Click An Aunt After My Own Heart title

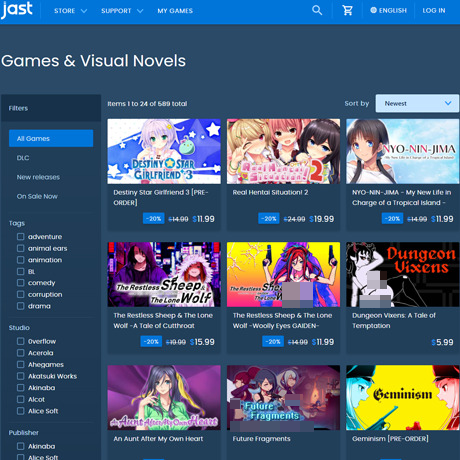[x=158, y=439]
